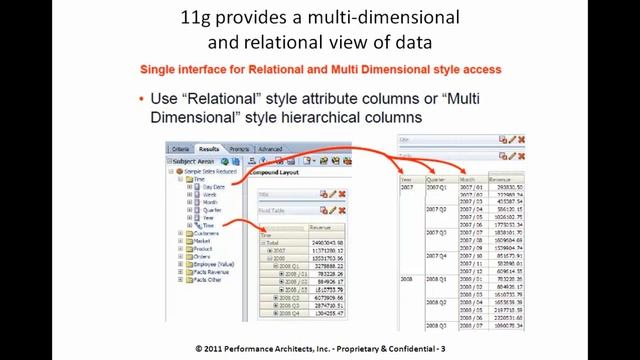Viewport: 640px width, 360px height.
Task: Click the Compound Layout heading
Action: (x=274, y=173)
